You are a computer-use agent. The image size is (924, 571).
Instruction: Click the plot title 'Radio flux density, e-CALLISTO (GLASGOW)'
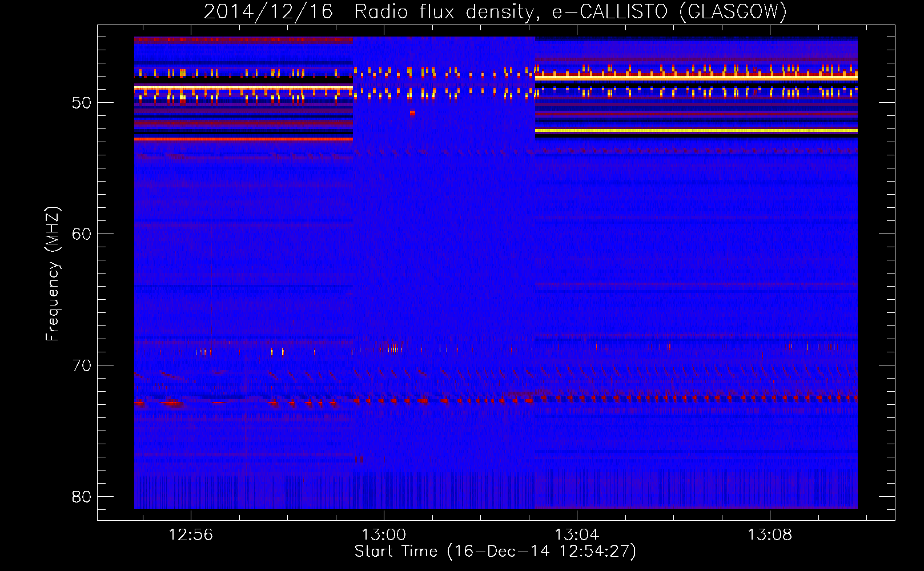(570, 11)
